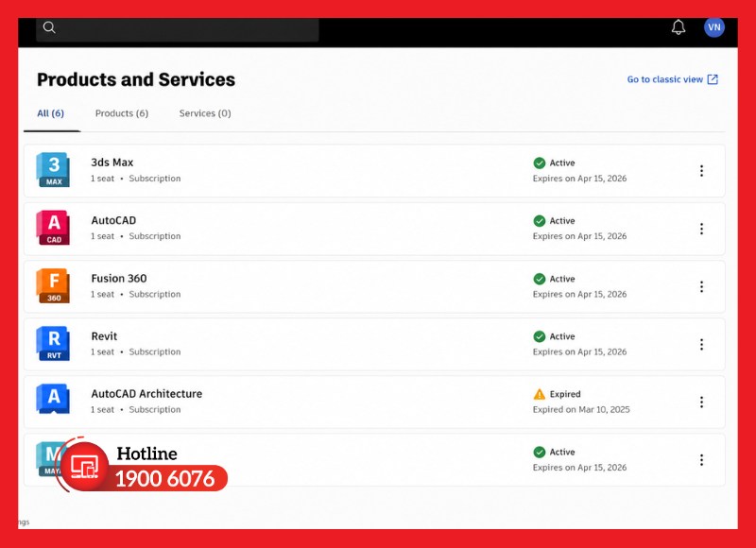Image resolution: width=756 pixels, height=548 pixels.
Task: Open the three-dot menu for Revit
Action: pos(701,344)
